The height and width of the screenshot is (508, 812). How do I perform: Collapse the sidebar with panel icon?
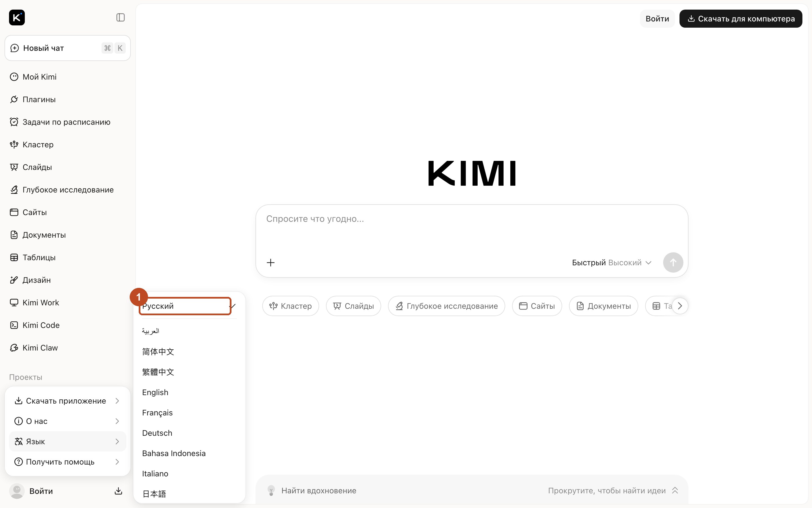click(x=120, y=17)
